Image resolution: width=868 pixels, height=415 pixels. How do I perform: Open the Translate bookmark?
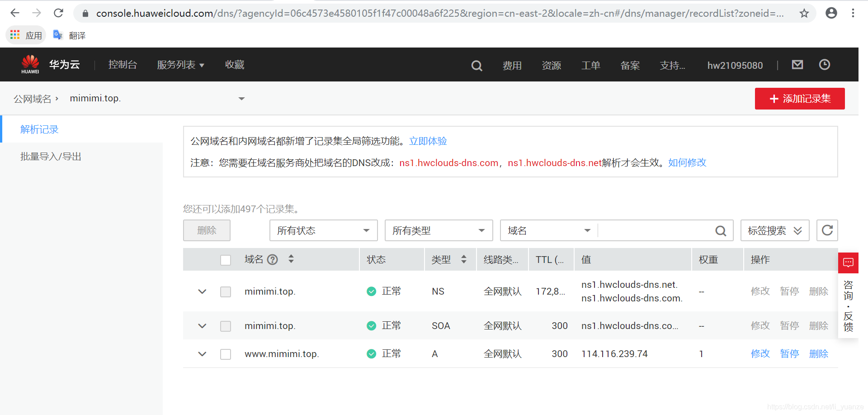click(x=70, y=35)
